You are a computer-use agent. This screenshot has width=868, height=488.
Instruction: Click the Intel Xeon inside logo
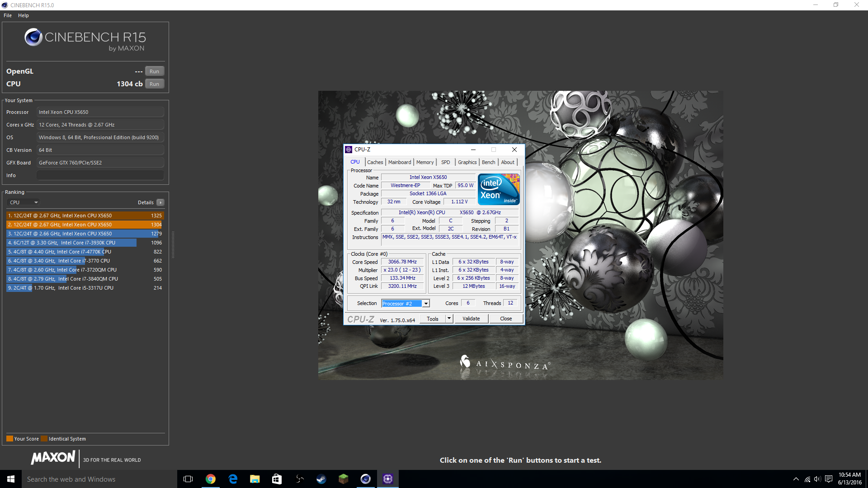pos(499,189)
